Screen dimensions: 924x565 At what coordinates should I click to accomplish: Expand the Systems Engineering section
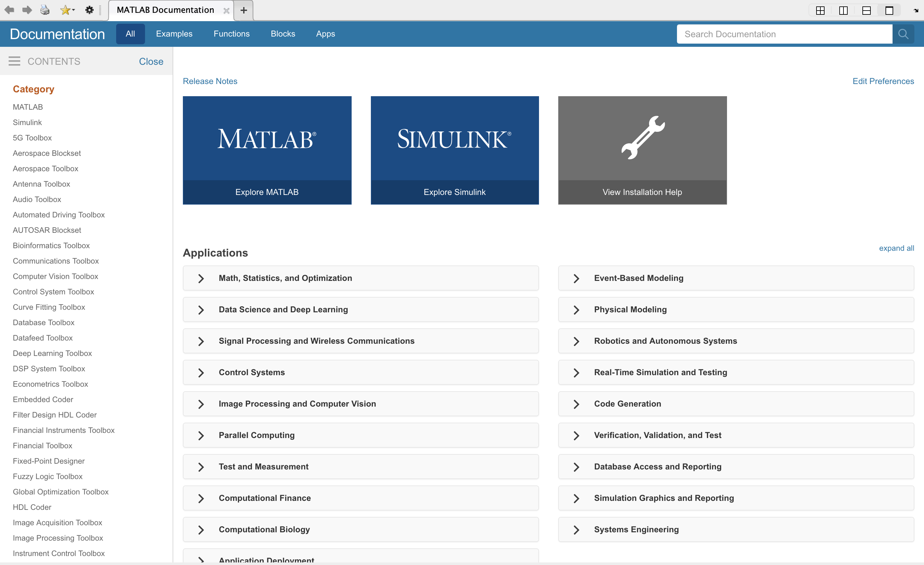click(x=736, y=530)
